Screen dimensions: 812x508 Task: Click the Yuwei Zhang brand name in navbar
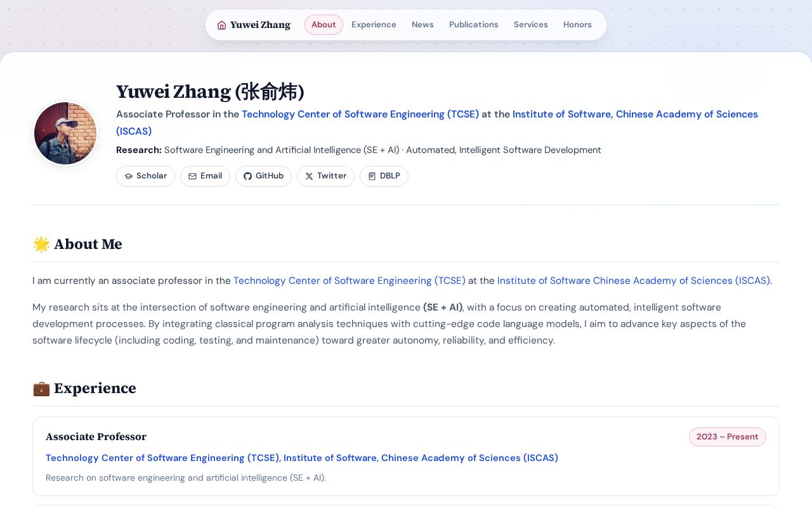pos(260,25)
